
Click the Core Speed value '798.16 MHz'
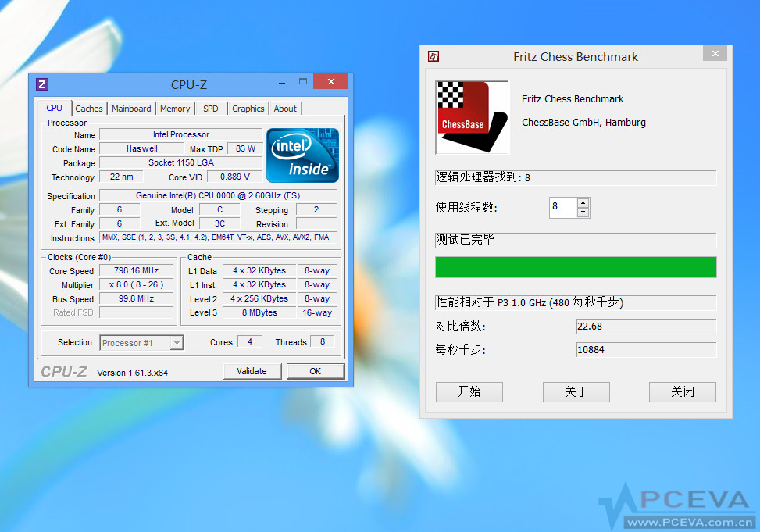pos(136,270)
